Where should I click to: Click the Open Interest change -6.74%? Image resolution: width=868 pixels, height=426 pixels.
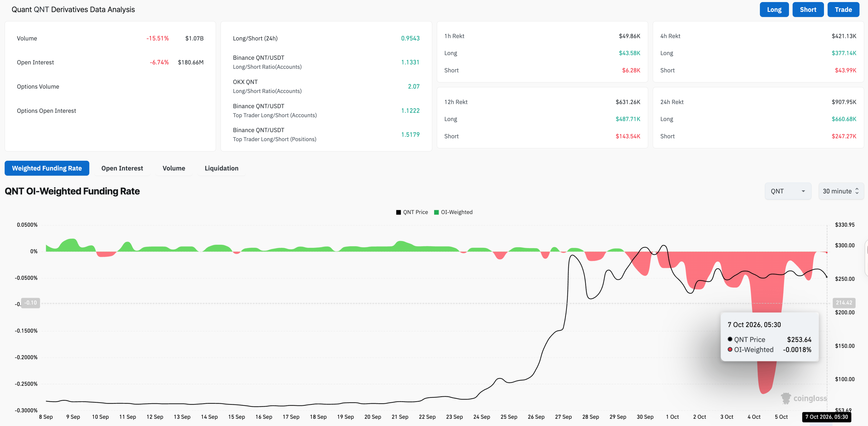point(159,62)
